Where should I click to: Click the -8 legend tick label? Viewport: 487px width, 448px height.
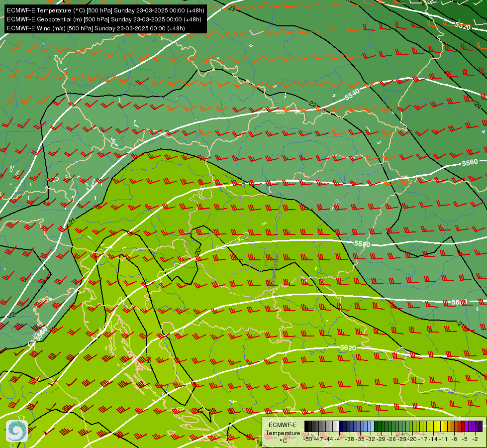[454, 440]
